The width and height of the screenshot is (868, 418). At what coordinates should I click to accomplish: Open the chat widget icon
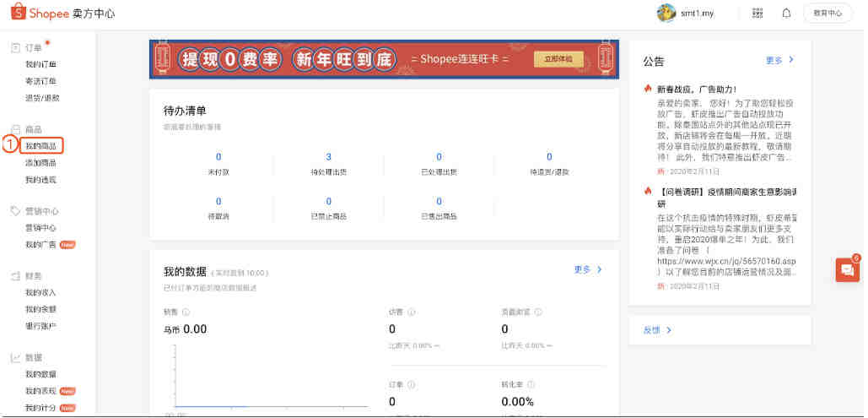point(847,270)
